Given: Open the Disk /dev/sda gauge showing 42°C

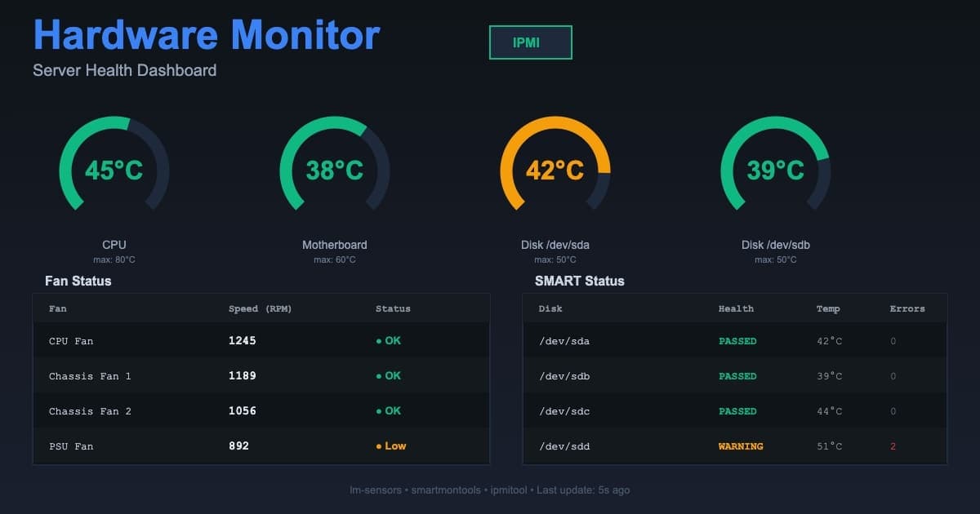Looking at the screenshot, I should click(x=555, y=167).
